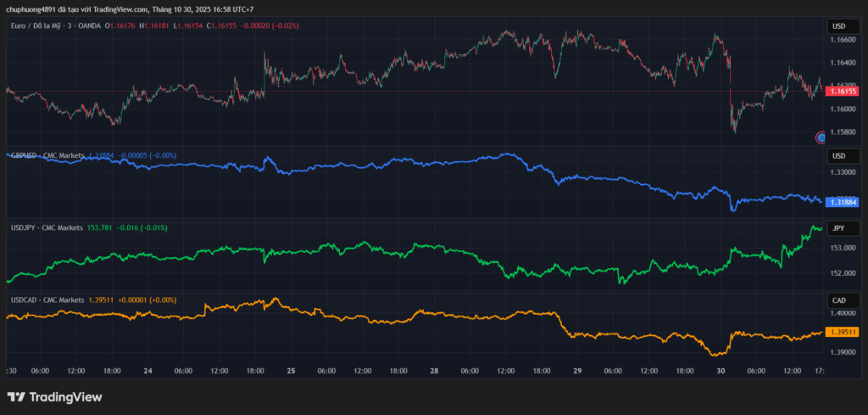
Task: Click the blue 1.31884 price label
Action: pos(842,202)
